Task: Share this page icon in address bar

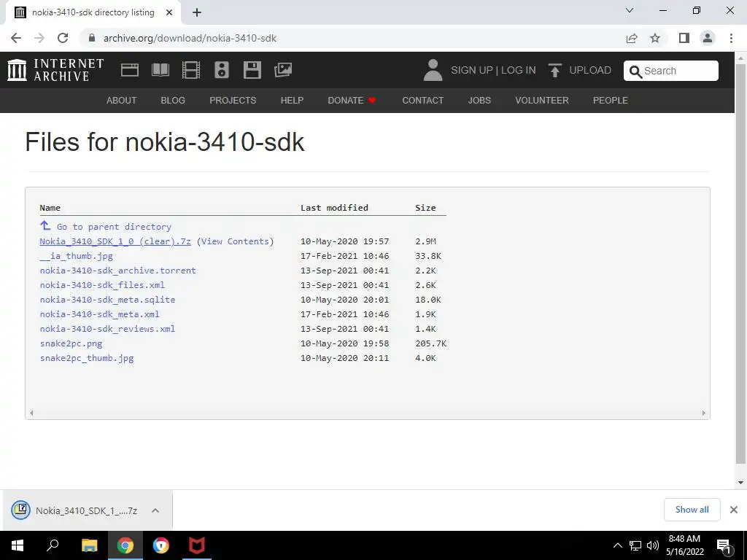Action: 632,38
